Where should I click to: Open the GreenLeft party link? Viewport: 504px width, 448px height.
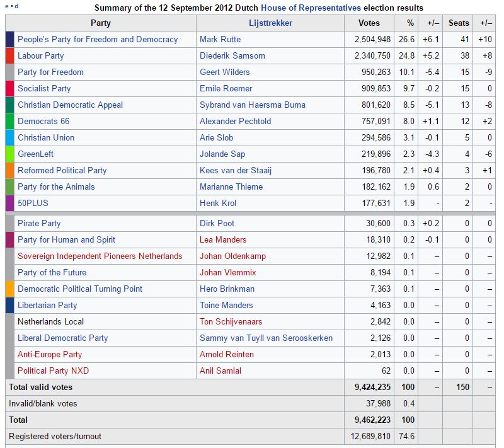pyautogui.click(x=35, y=154)
